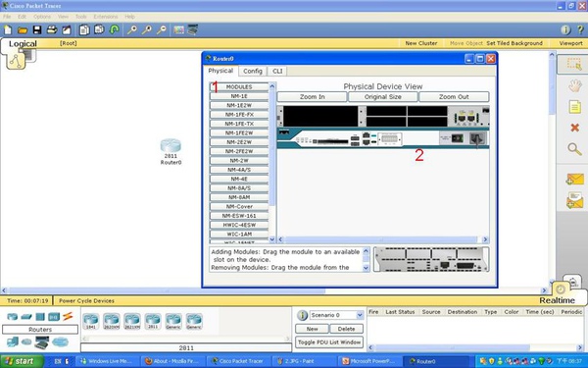Viewport: 588px width, 368px height.
Task: Select the 1841 router model
Action: click(91, 322)
